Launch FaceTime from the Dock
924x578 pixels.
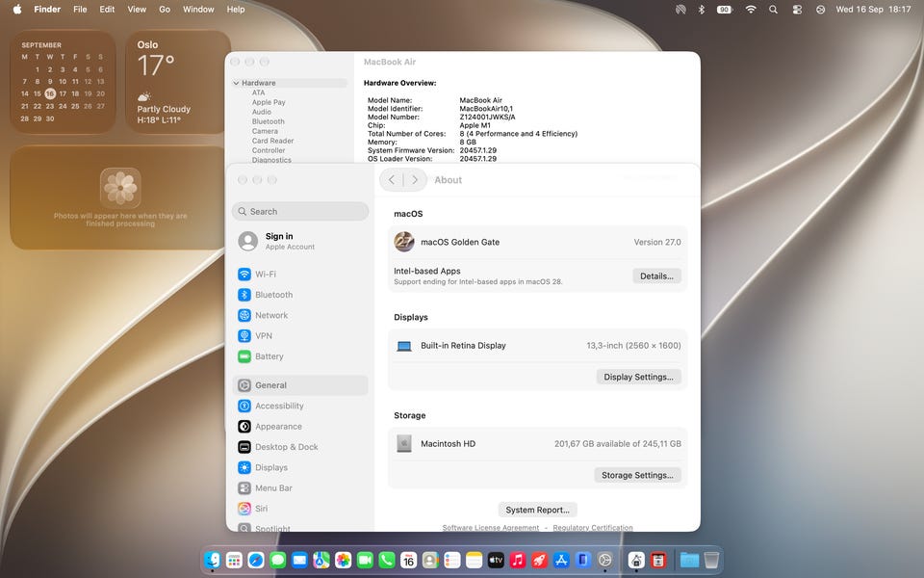(x=365, y=559)
